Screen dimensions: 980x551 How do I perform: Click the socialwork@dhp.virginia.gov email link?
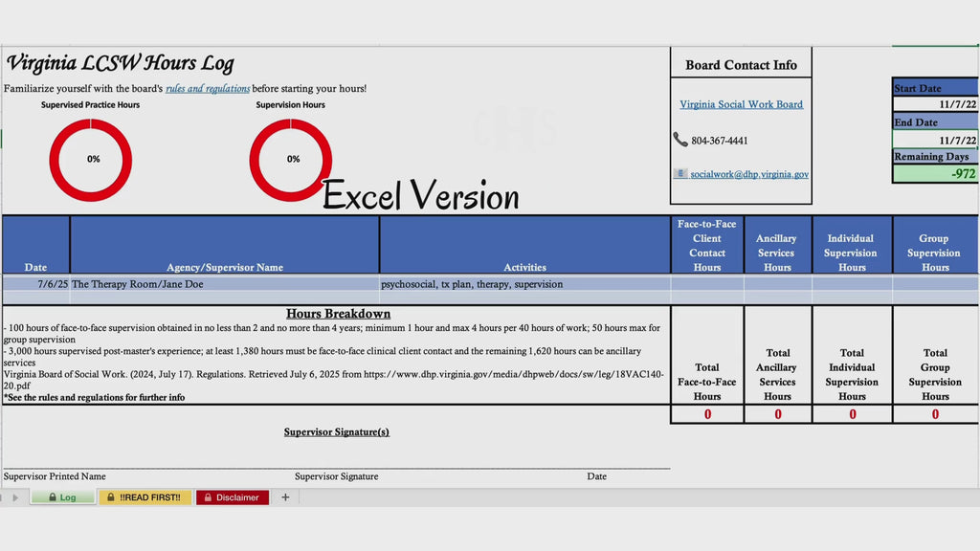(749, 174)
